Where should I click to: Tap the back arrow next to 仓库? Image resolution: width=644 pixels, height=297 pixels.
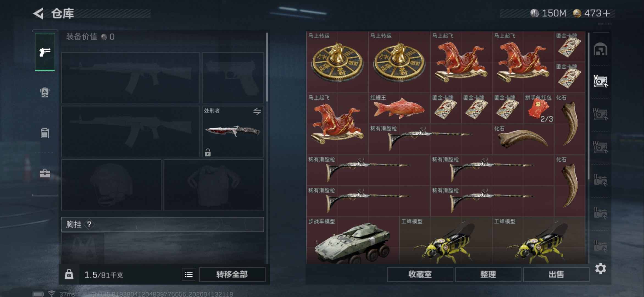[x=38, y=13]
